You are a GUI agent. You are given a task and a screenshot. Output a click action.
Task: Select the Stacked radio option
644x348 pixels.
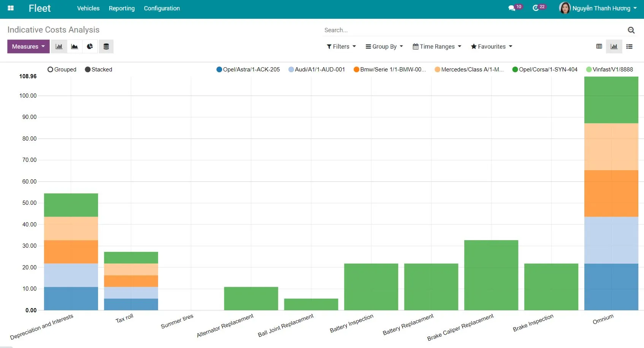(98, 70)
